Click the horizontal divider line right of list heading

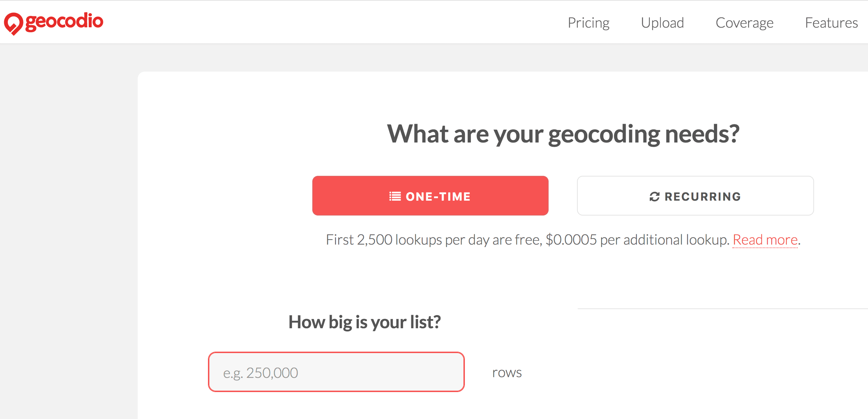pyautogui.click(x=723, y=309)
